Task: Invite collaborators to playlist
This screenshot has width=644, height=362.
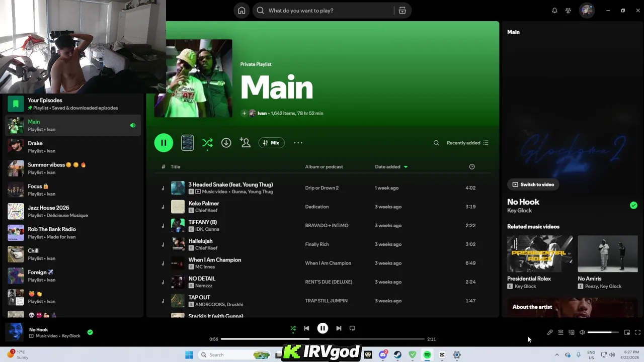Action: (x=245, y=143)
